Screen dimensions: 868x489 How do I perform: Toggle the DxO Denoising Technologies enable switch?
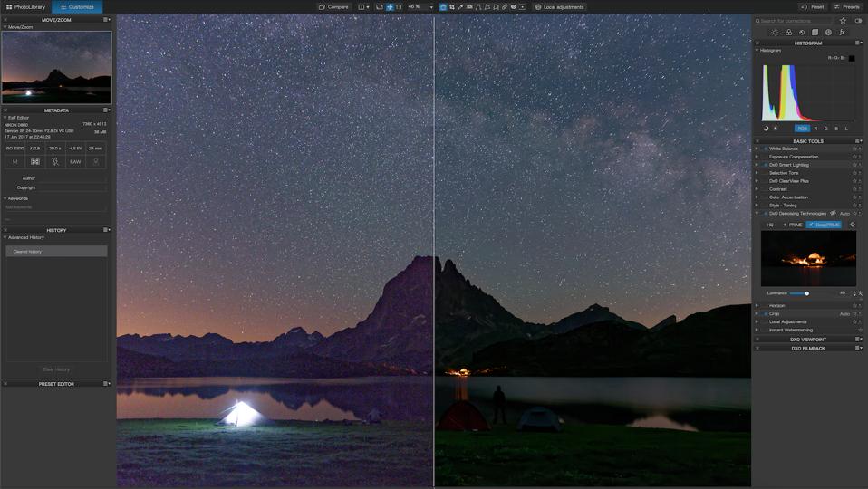pyautogui.click(x=766, y=214)
